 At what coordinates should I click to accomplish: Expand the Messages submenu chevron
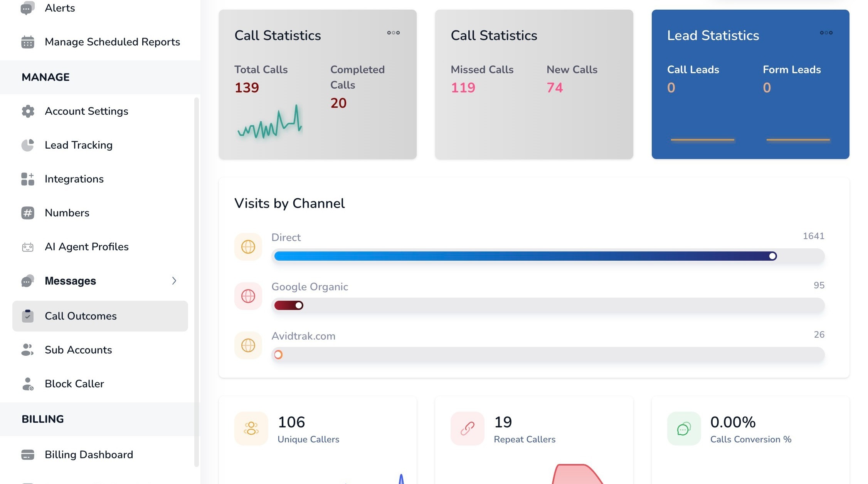[x=174, y=281]
